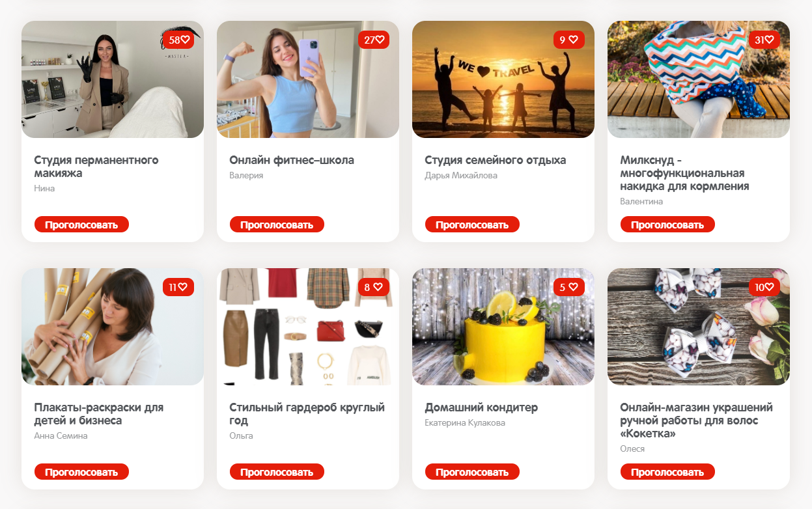
Task: Click the 11 likes heart badge
Action: click(x=178, y=287)
